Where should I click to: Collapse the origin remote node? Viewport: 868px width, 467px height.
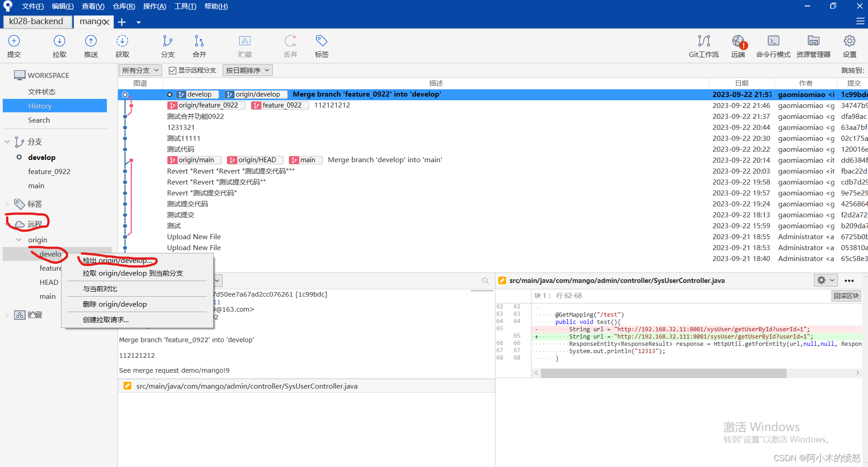point(19,240)
